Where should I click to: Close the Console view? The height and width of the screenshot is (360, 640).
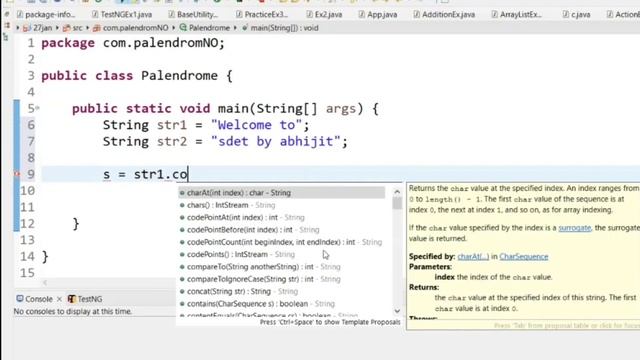pos(59,299)
